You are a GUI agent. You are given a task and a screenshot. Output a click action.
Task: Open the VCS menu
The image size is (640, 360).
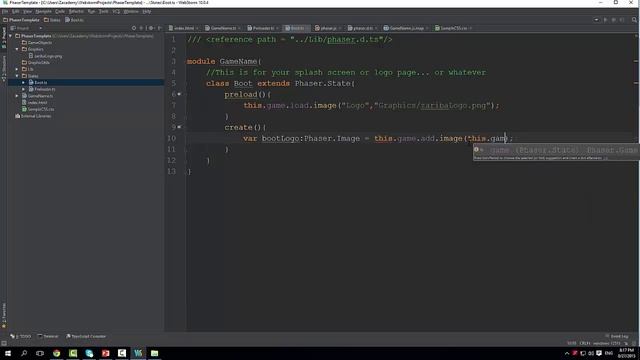(x=116, y=11)
